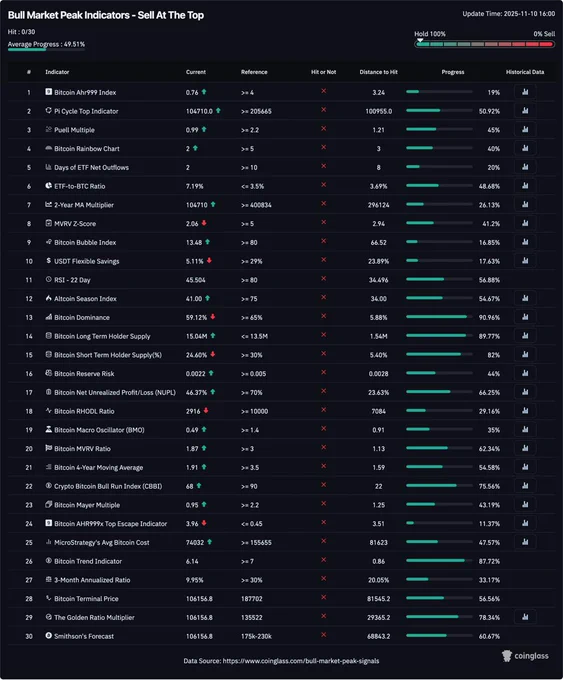
Task: Click the current value 74032
Action: click(195, 542)
